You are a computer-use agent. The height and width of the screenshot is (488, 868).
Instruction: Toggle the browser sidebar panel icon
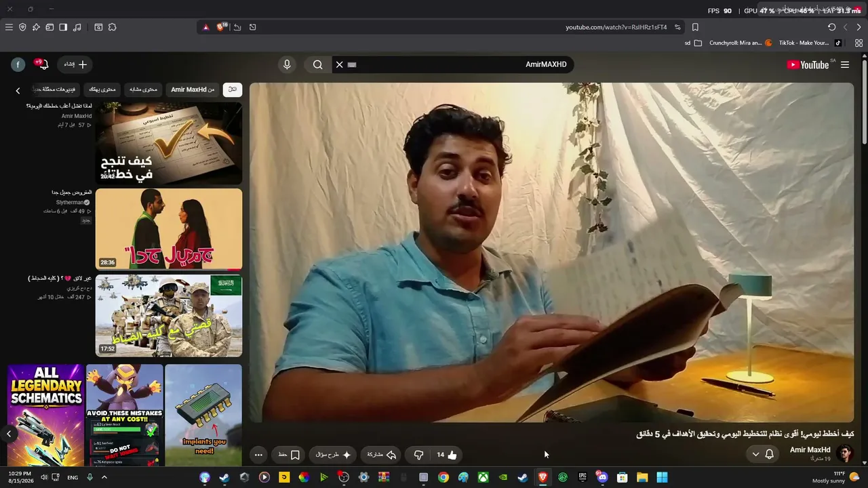tap(63, 27)
